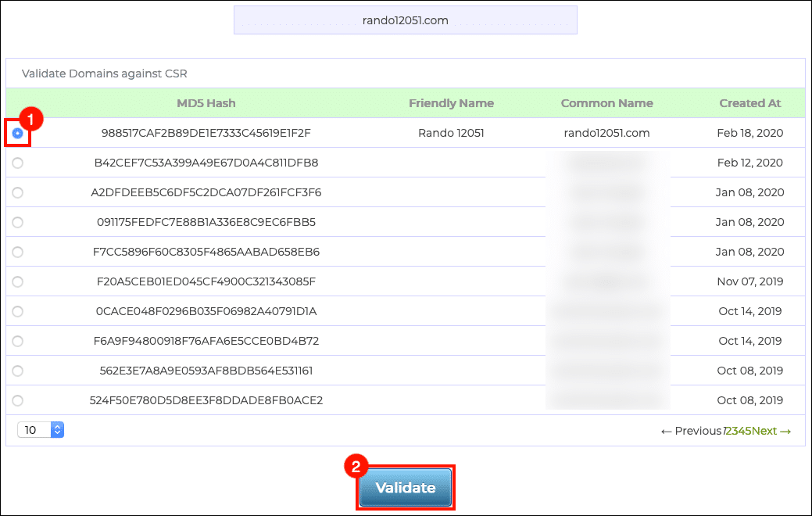Image resolution: width=812 pixels, height=516 pixels.
Task: Choose the 524F50E780D5D8EE3F8DDADE8FB0ACE2 radio button
Action: coord(17,400)
